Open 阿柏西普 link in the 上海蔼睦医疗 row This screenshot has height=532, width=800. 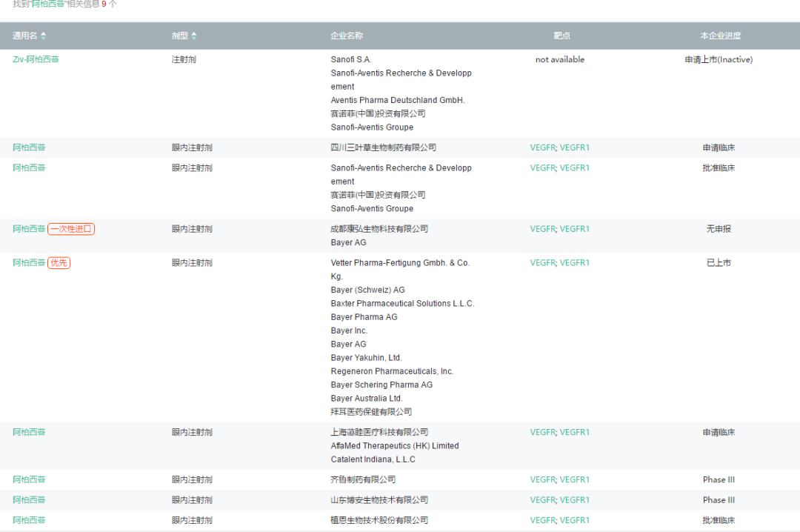29,432
